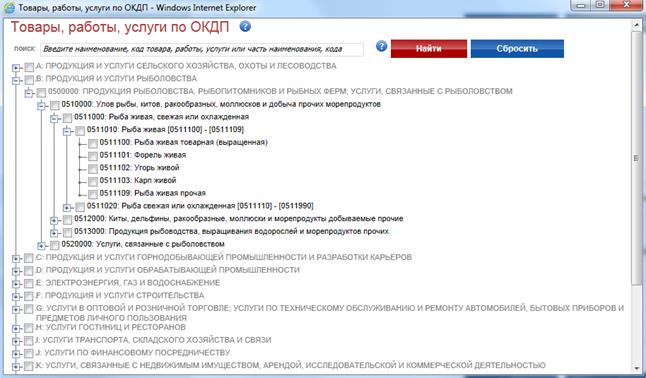Check the box for section I транспорта
The height and width of the screenshot is (378, 646).
click(x=28, y=341)
